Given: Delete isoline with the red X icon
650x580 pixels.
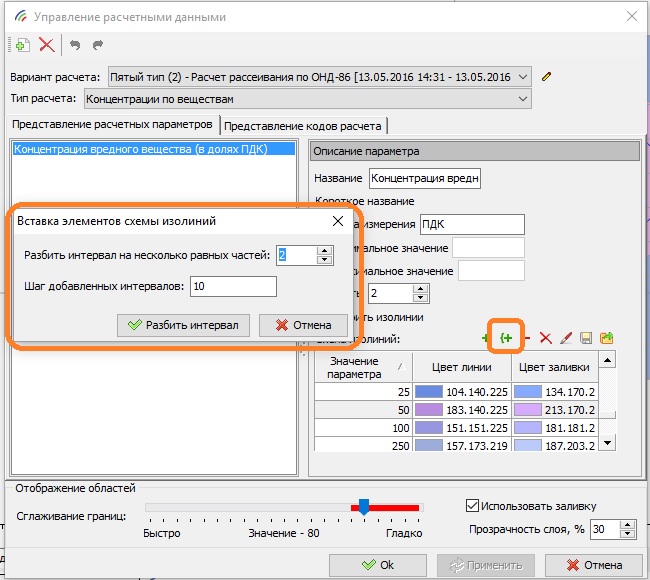Looking at the screenshot, I should 545,339.
